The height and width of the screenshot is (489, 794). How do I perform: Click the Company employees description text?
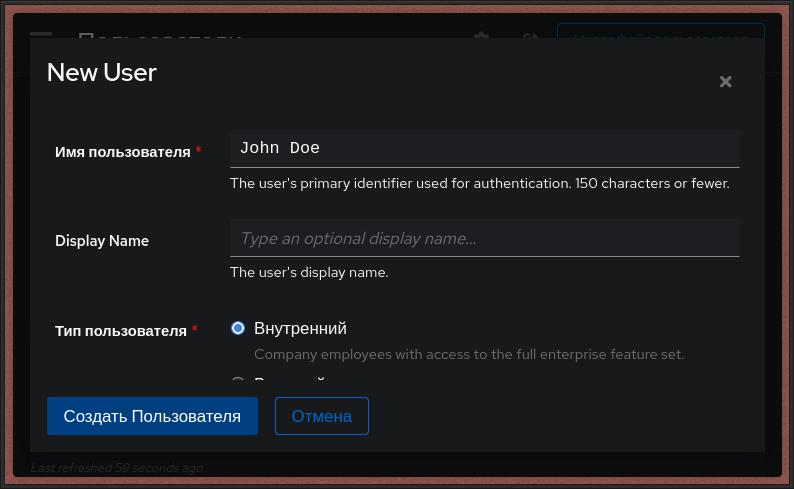click(x=469, y=354)
